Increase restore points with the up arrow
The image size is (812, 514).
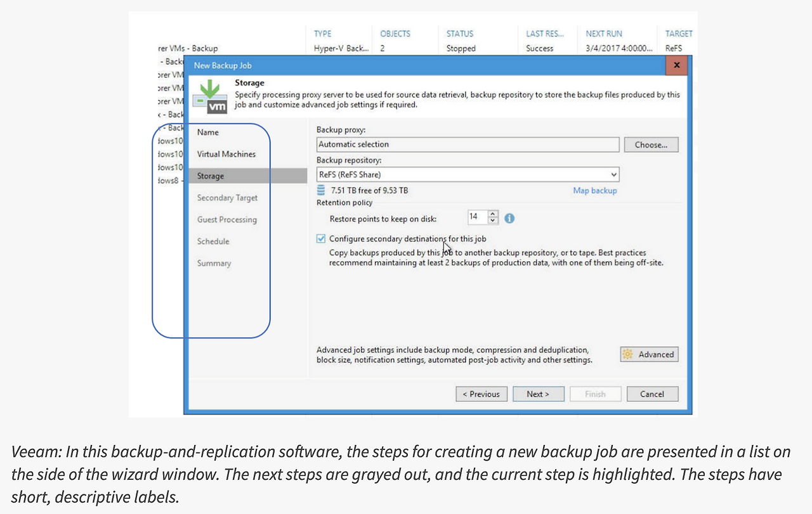pos(494,214)
